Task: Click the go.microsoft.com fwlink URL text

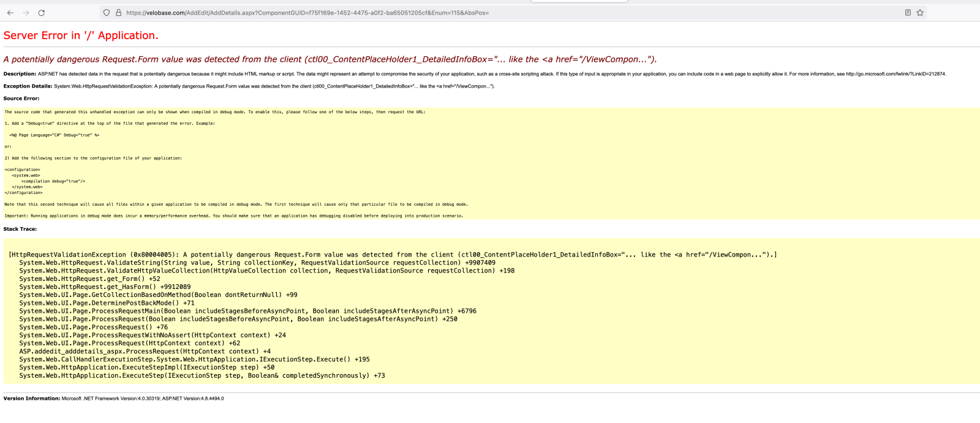Action: 895,74
